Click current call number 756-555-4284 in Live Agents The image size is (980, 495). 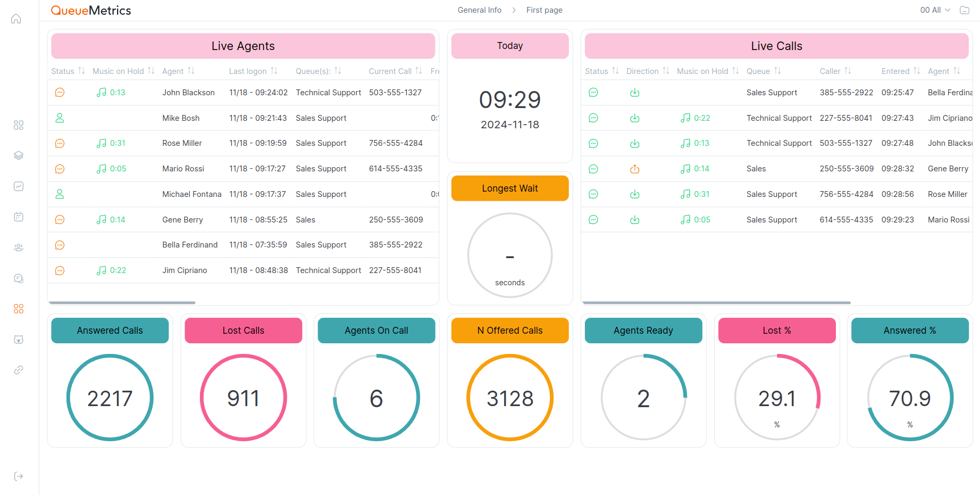[396, 143]
